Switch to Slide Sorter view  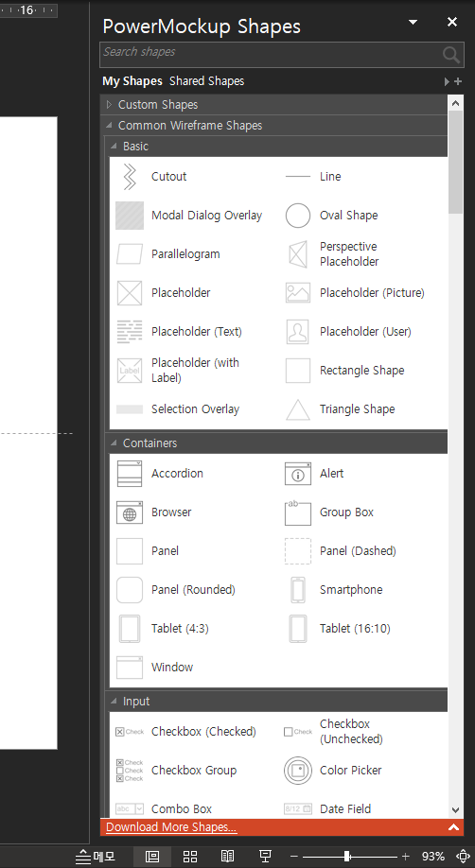point(190,857)
